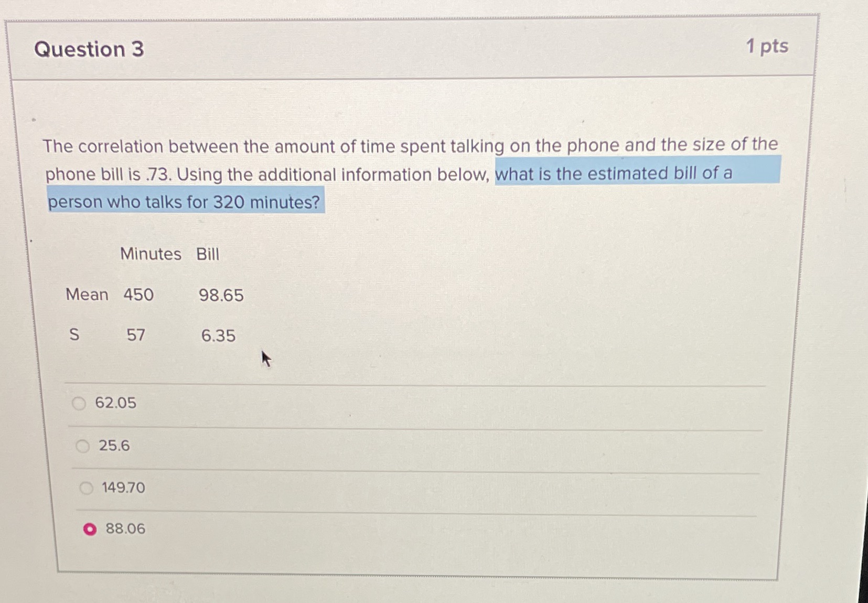Click the standard deviation value 57
Screen dimensions: 868x603
(x=134, y=335)
